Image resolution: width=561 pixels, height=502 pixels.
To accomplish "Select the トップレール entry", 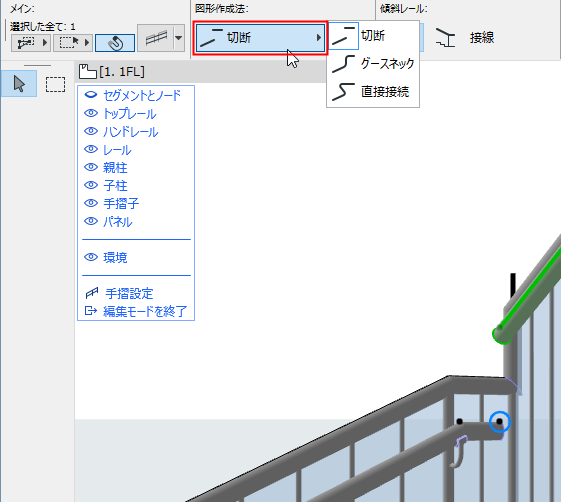I will tap(130, 114).
